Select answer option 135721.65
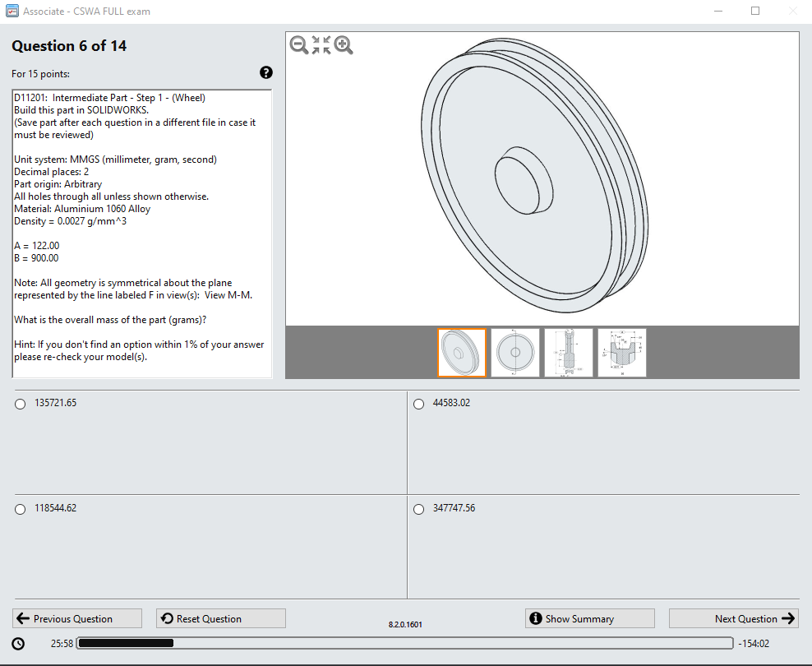812x666 pixels. point(21,404)
